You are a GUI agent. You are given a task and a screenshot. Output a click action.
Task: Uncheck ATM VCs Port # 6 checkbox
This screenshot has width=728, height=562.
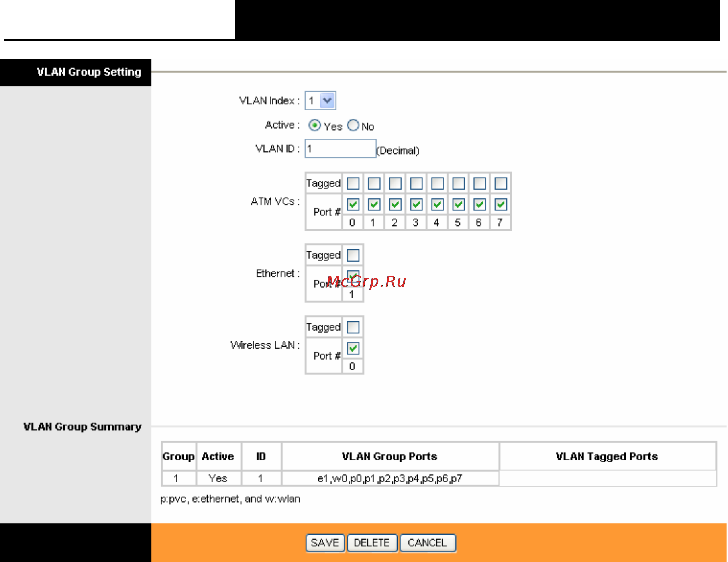[x=479, y=204]
